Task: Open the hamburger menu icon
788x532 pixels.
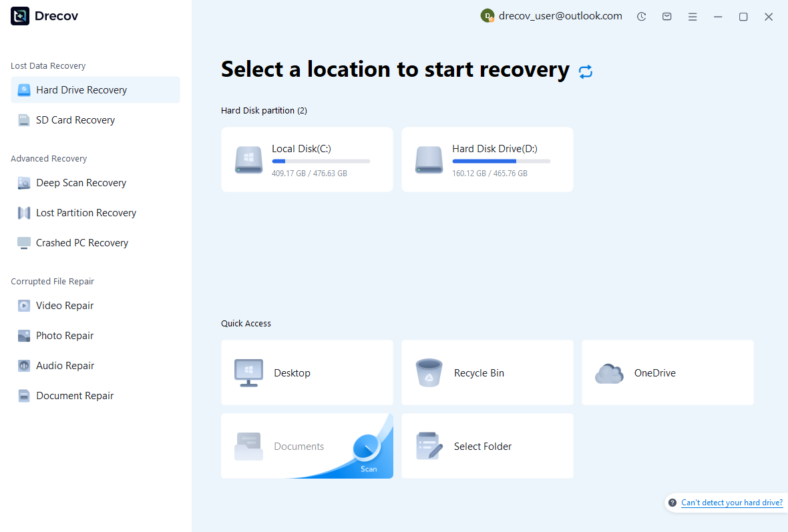Action: pos(693,17)
